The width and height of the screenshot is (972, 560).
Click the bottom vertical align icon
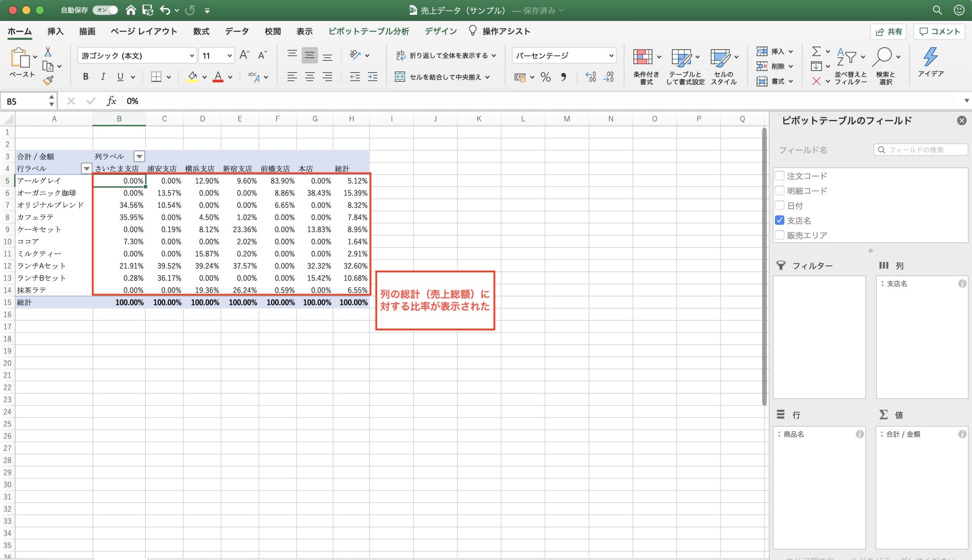327,57
